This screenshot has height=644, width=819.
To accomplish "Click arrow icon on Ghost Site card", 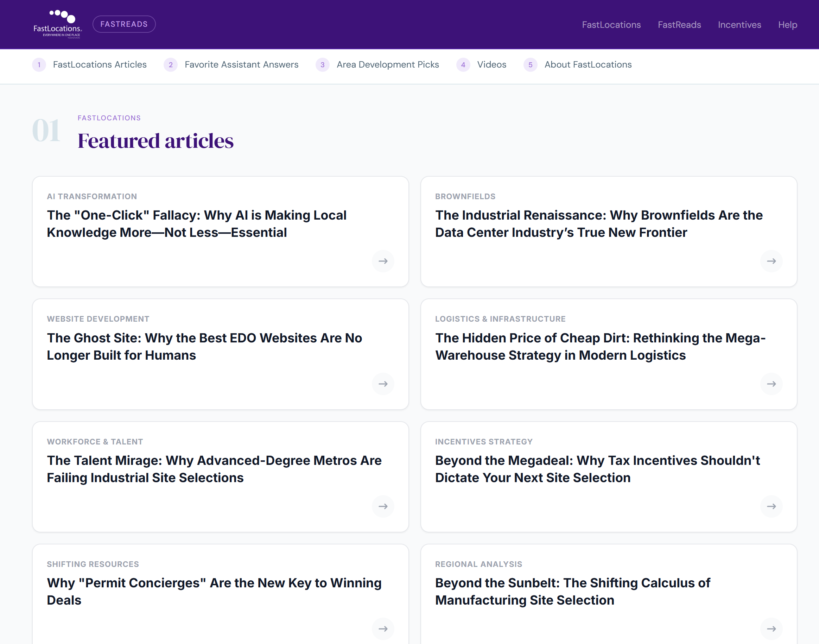I will pos(383,384).
